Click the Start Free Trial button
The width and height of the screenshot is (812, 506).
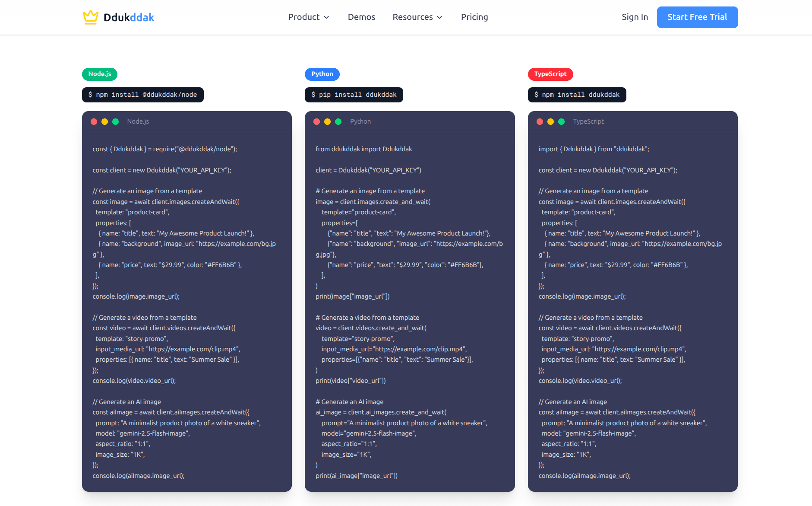pyautogui.click(x=697, y=17)
